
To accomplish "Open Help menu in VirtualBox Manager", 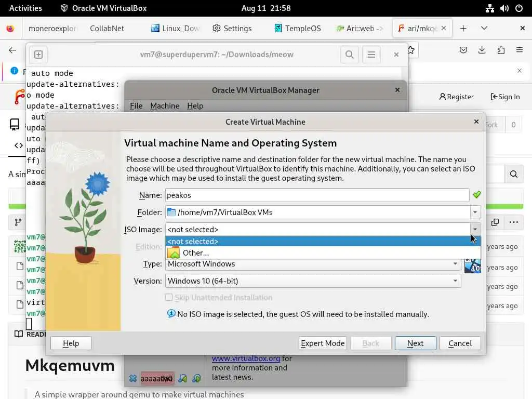I will [x=195, y=106].
